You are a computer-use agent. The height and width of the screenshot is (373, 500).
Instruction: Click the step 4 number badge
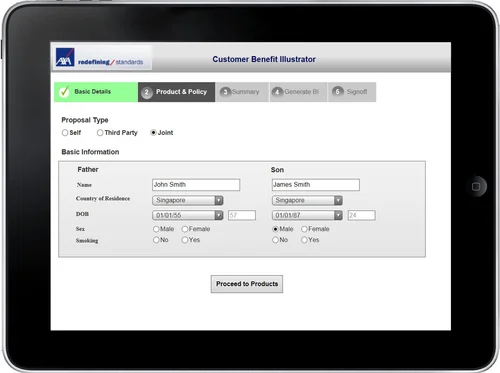277,92
